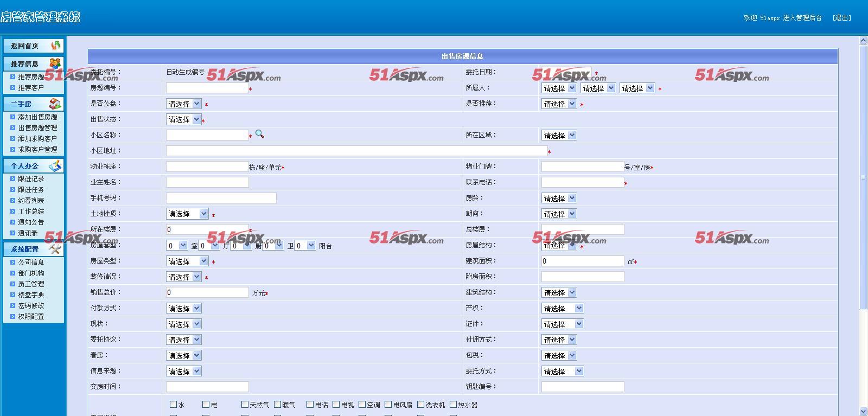
Task: Tick the 天然气 checkbox
Action: [x=245, y=404]
